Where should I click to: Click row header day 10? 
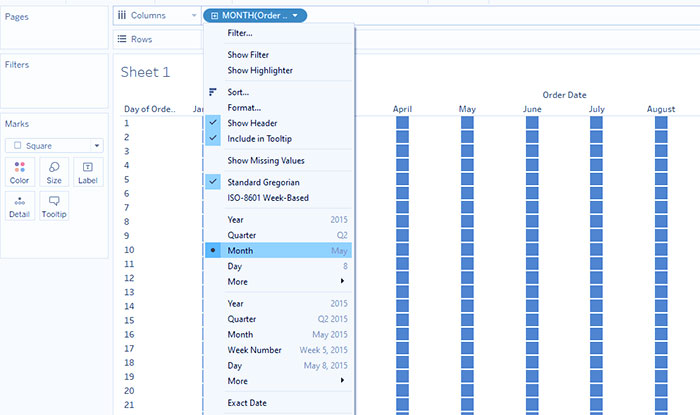(x=129, y=250)
